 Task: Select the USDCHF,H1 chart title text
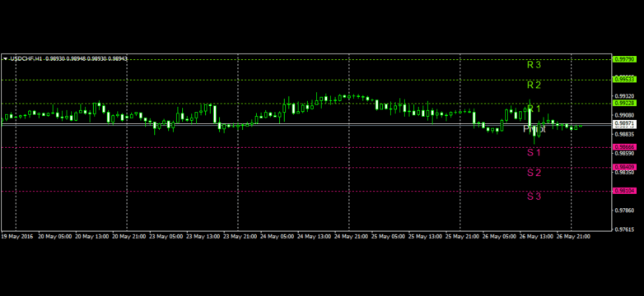(26, 59)
